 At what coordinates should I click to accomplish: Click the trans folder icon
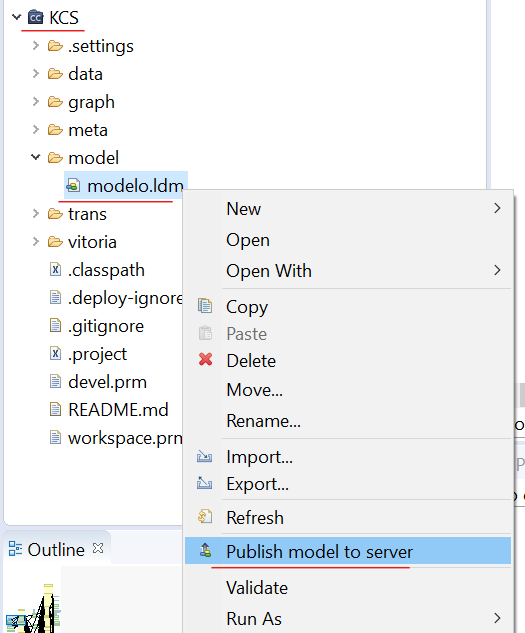(x=55, y=214)
